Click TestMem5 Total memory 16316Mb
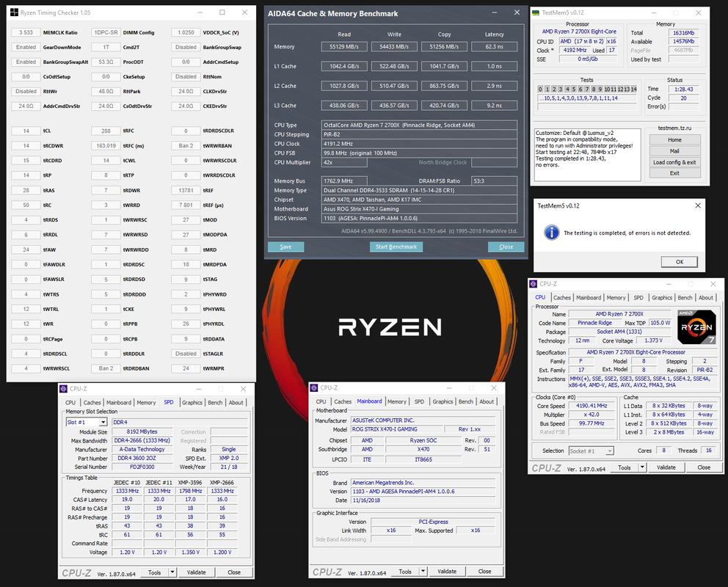 click(683, 33)
